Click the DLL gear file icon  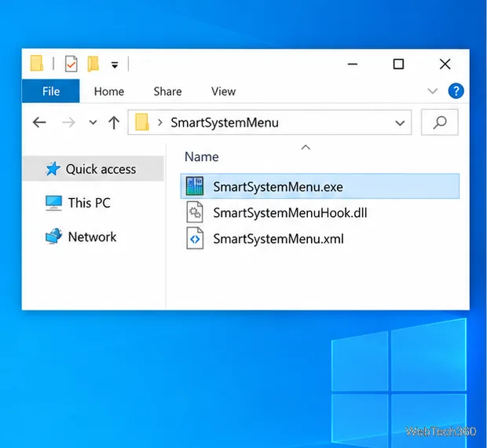(x=195, y=212)
